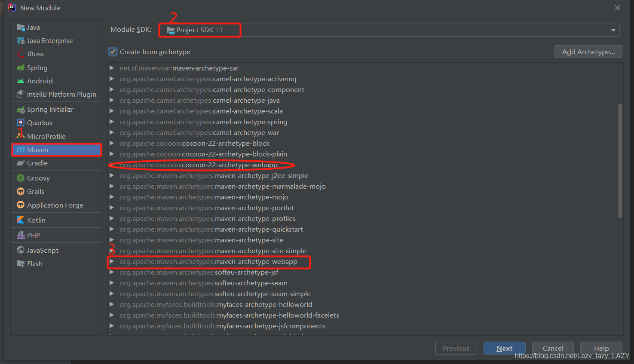Click the MicroProfile icon

(21, 136)
